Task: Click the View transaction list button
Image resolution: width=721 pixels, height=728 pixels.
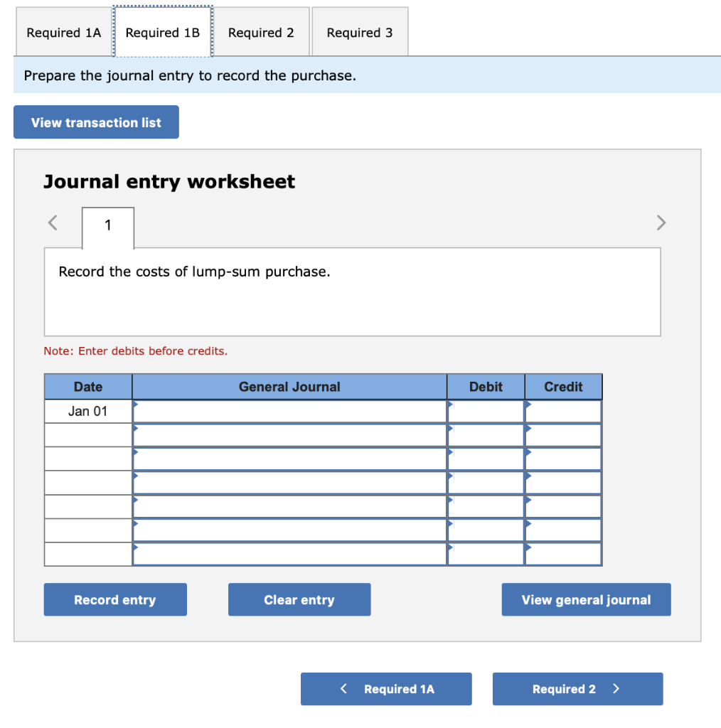Action: [96, 122]
